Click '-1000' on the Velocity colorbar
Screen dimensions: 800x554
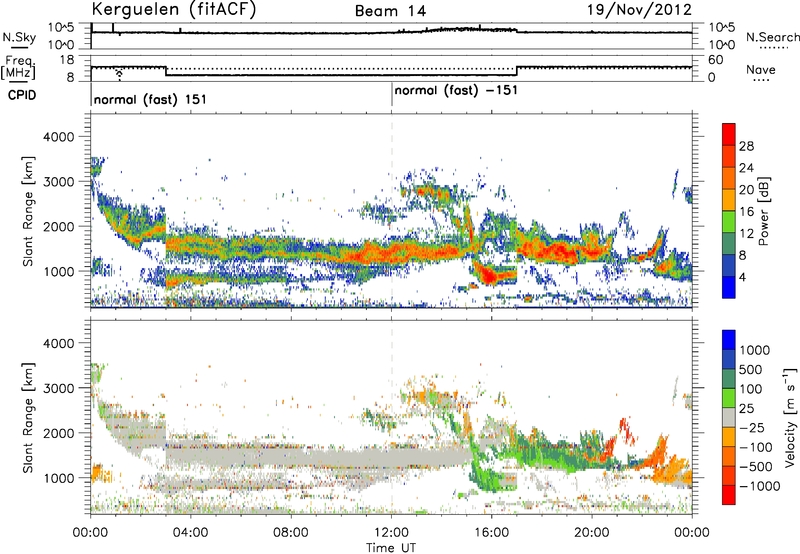tap(760, 486)
